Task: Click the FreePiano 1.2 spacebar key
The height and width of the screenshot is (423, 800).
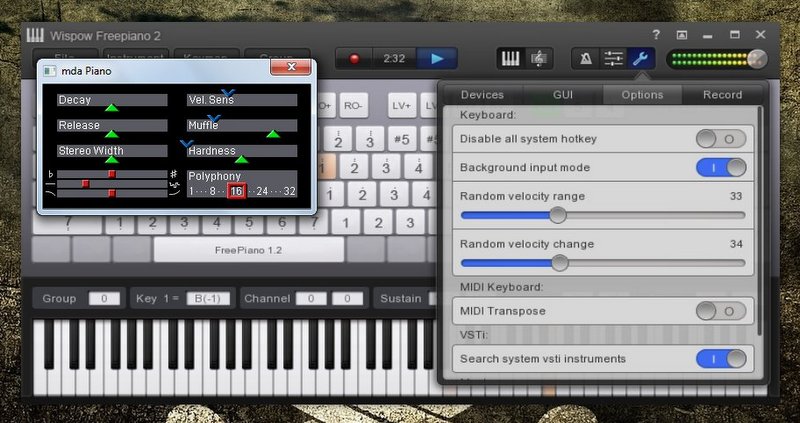Action: point(248,250)
